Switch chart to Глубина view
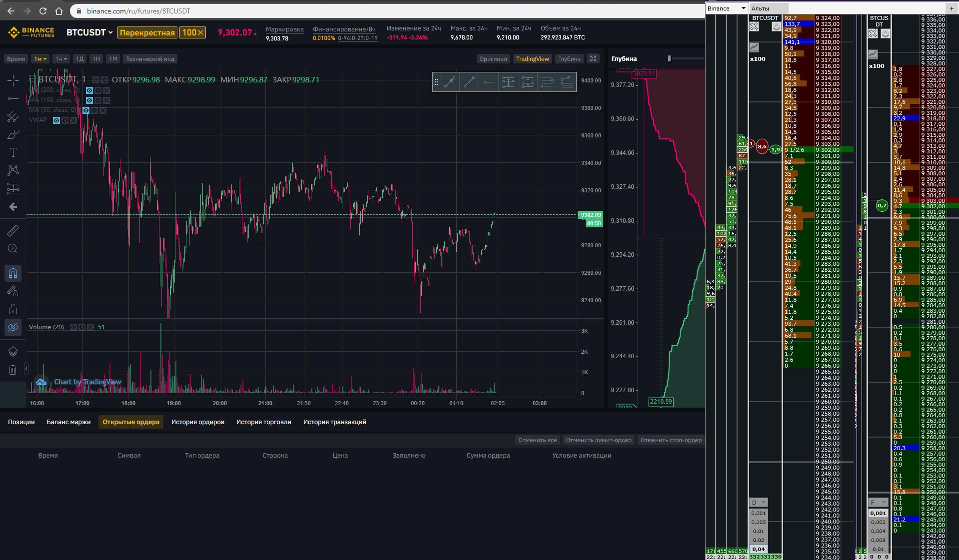This screenshot has height=560, width=959. [x=569, y=59]
